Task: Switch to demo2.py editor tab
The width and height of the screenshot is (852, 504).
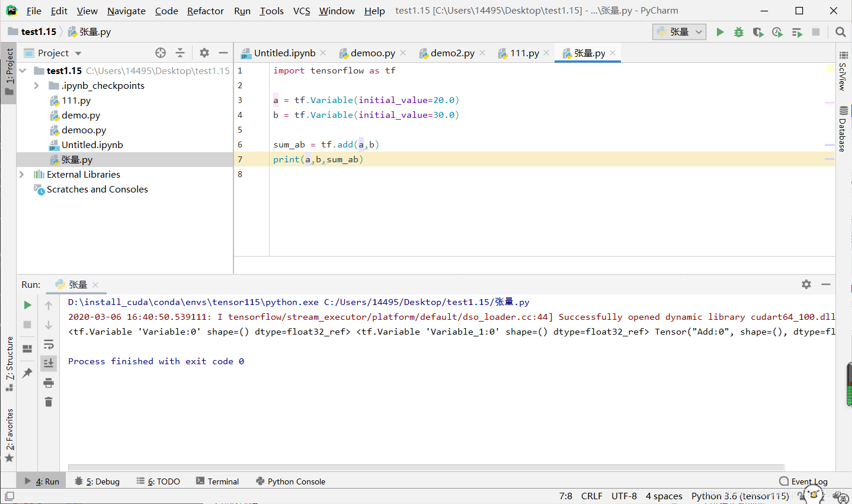Action: click(x=453, y=53)
